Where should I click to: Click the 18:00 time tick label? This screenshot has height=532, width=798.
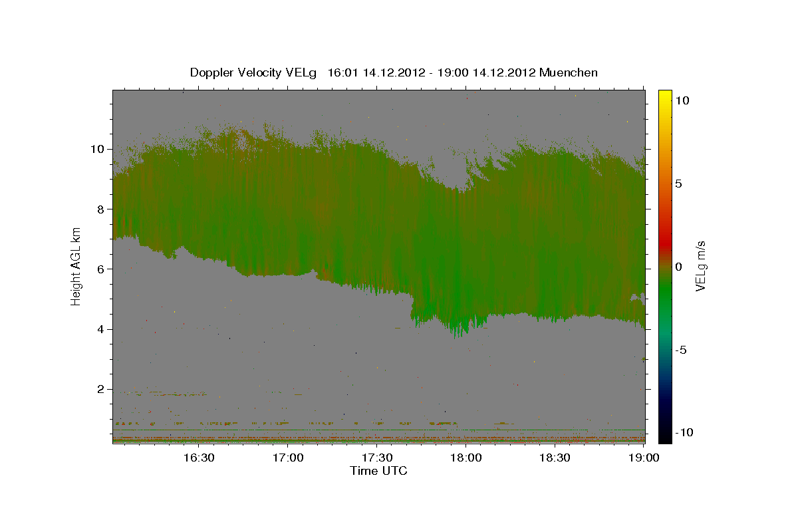(x=466, y=458)
